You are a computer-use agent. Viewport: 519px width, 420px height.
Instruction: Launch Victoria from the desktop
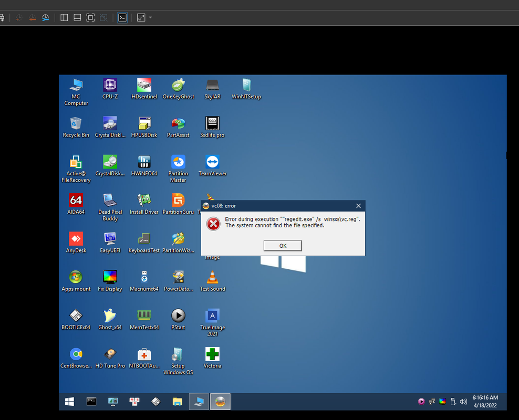click(212, 358)
